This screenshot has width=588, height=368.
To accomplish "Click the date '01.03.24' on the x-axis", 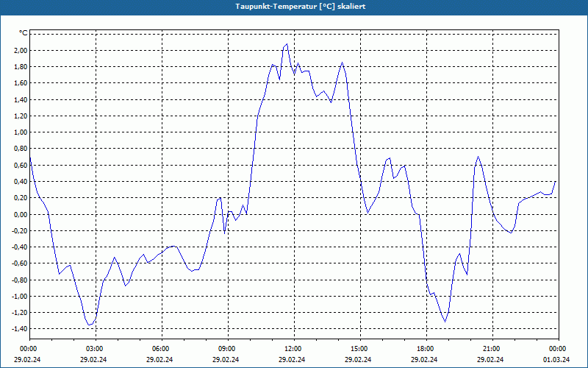I will pyautogui.click(x=556, y=359).
